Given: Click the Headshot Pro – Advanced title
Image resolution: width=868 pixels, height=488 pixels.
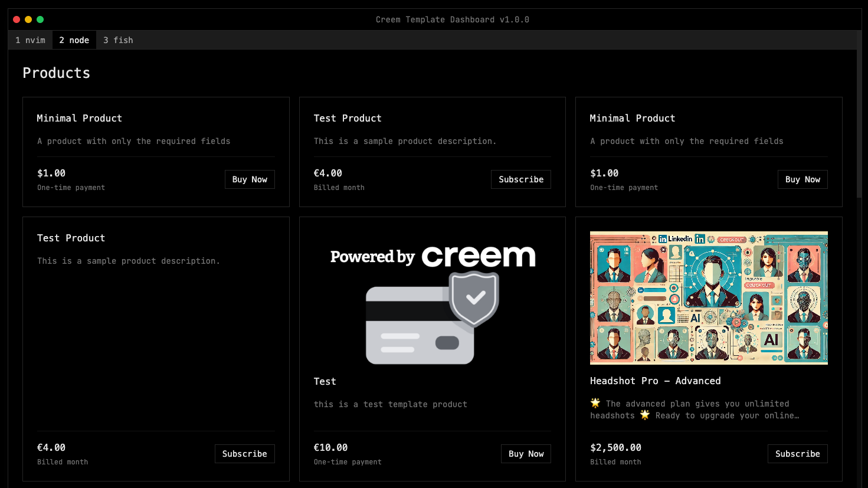Looking at the screenshot, I should click(656, 381).
